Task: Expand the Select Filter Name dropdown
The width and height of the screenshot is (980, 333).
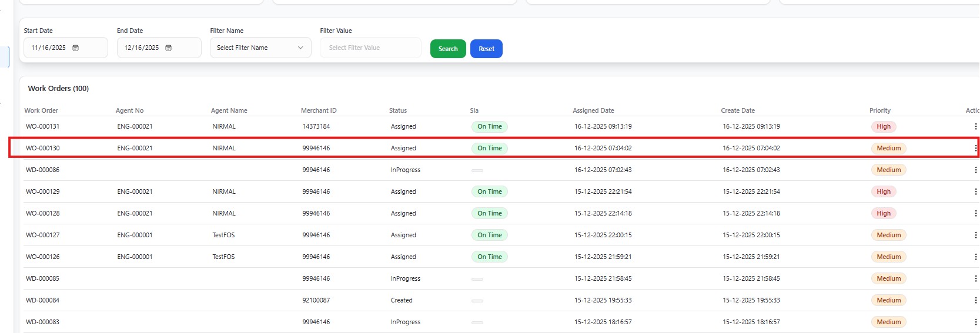Action: click(x=260, y=48)
